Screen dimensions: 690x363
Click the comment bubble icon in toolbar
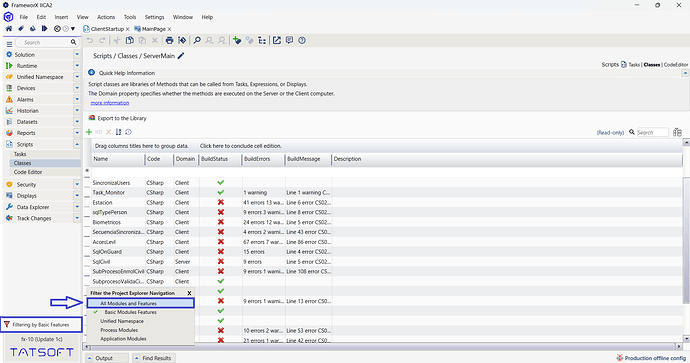tap(289, 40)
